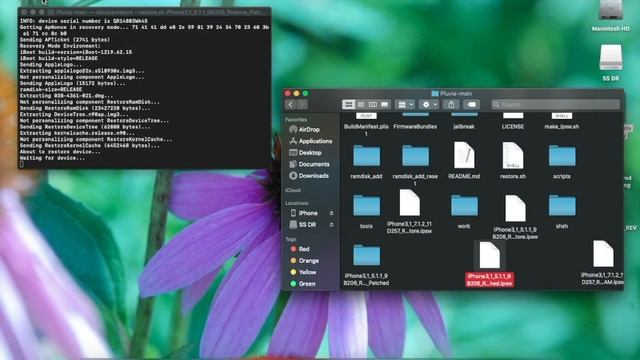Filter by the Orange tag

(x=304, y=260)
